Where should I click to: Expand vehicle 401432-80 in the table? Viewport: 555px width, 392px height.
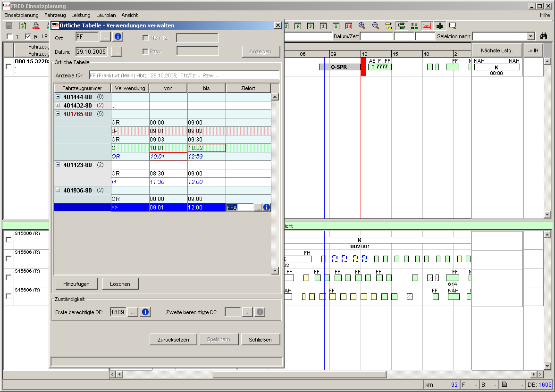[x=58, y=105]
